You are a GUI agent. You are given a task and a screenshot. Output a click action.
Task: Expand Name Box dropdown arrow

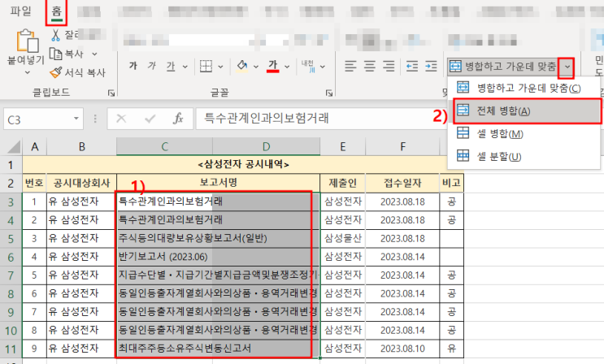click(x=76, y=119)
